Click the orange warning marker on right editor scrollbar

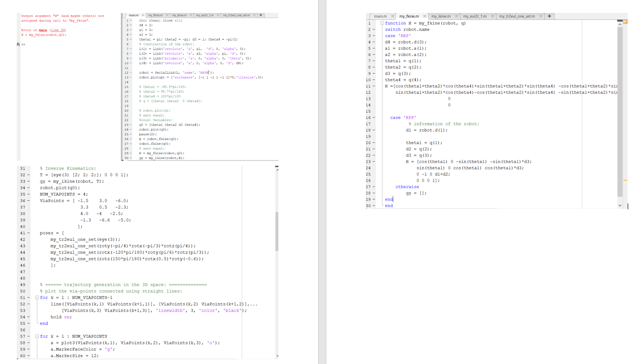[626, 181]
